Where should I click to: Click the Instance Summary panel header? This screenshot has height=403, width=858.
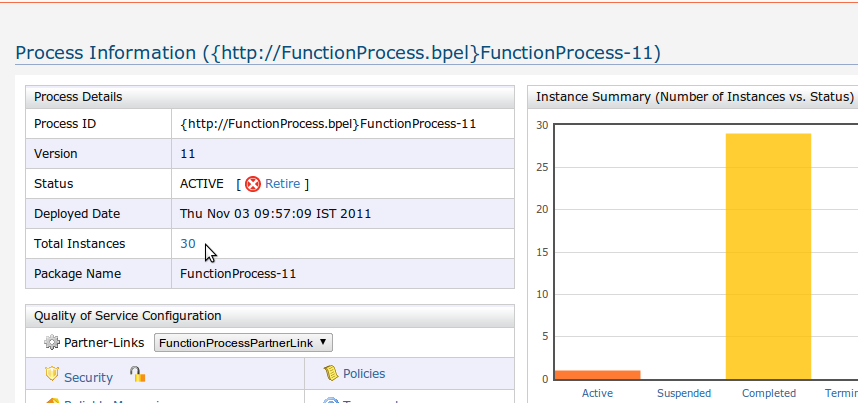(x=694, y=97)
